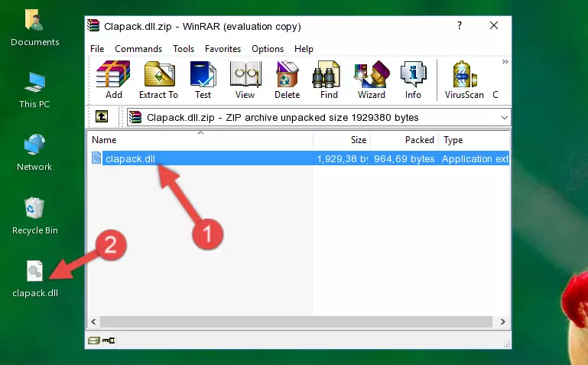Run the Test archive tool
The image size is (588, 365).
click(203, 80)
